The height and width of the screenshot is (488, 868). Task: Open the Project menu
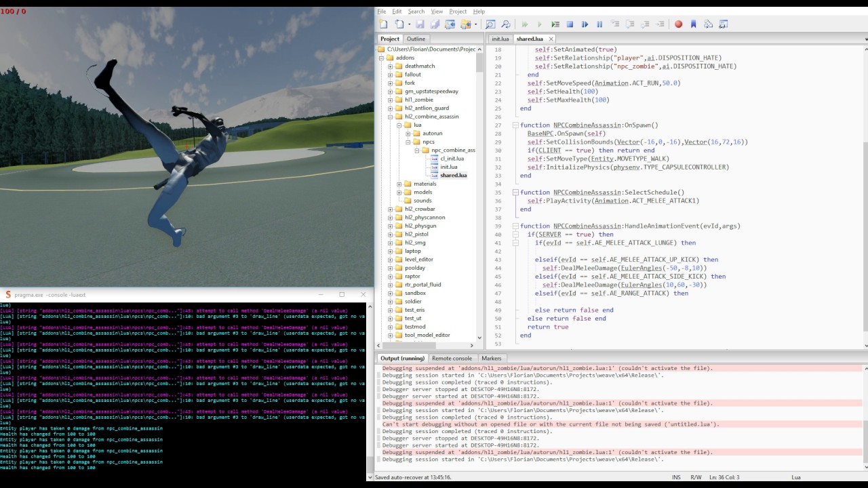458,12
